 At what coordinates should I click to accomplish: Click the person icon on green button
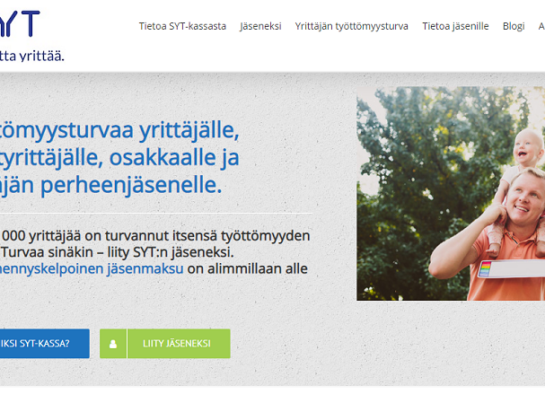(x=113, y=344)
